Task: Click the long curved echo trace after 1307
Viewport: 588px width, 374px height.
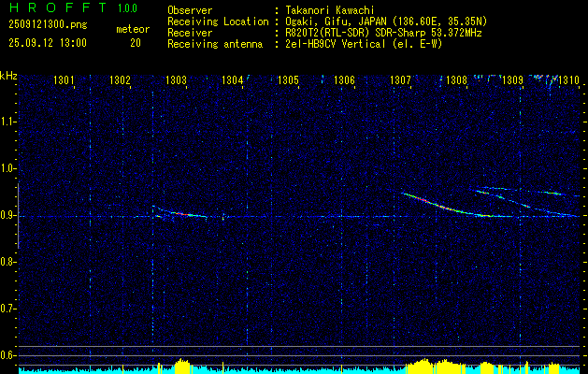Action: coord(446,207)
